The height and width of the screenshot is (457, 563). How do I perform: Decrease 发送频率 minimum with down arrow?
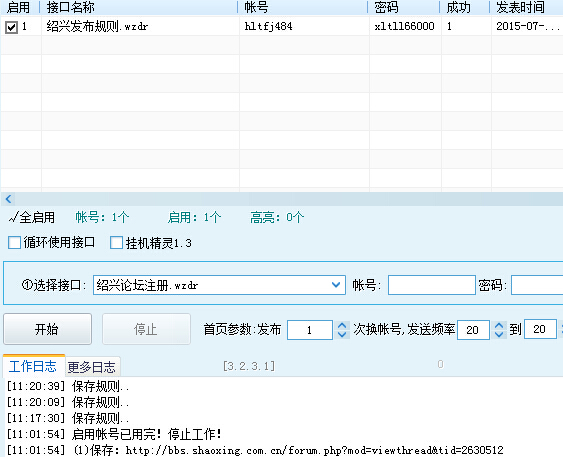click(x=499, y=335)
